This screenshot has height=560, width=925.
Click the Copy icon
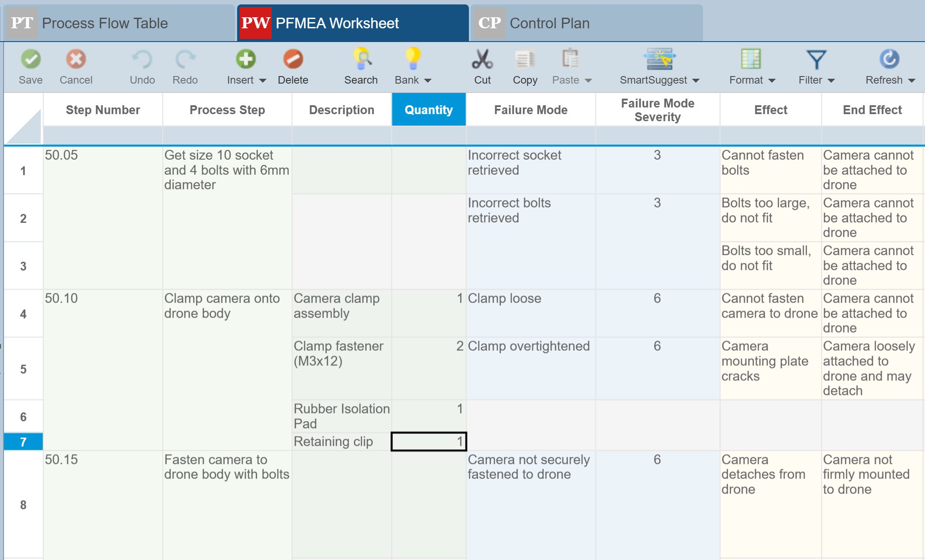[x=525, y=59]
